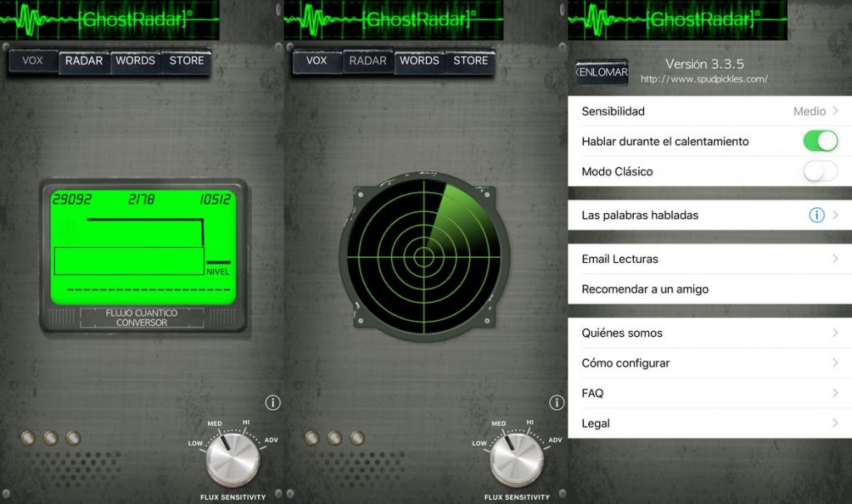This screenshot has height=504, width=852.
Task: Tap the info icon on the left screen
Action: click(x=272, y=403)
